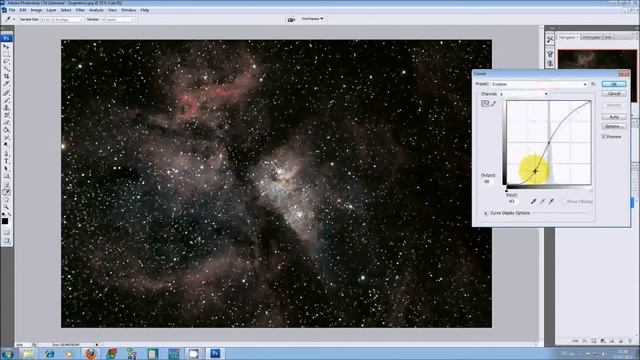Expand Curve Display Options
This screenshot has height=360, width=640.
pyautogui.click(x=486, y=213)
